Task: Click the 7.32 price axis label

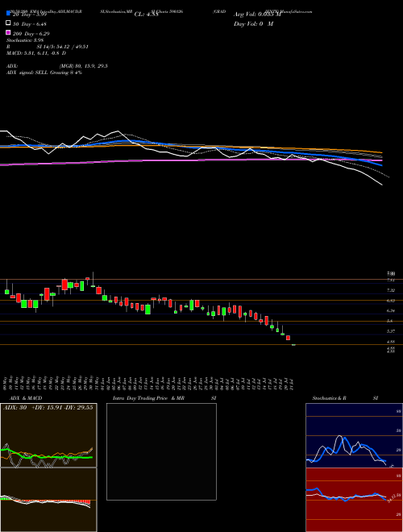Action: [x=391, y=290]
